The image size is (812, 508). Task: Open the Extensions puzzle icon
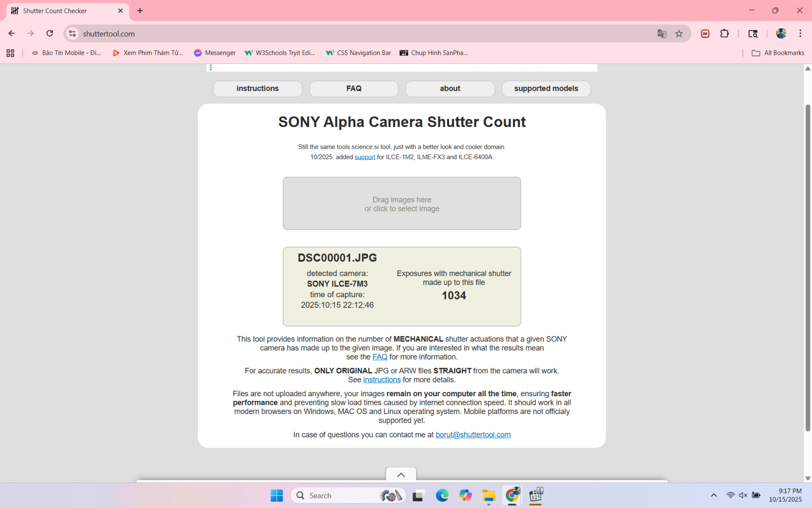pyautogui.click(x=724, y=34)
